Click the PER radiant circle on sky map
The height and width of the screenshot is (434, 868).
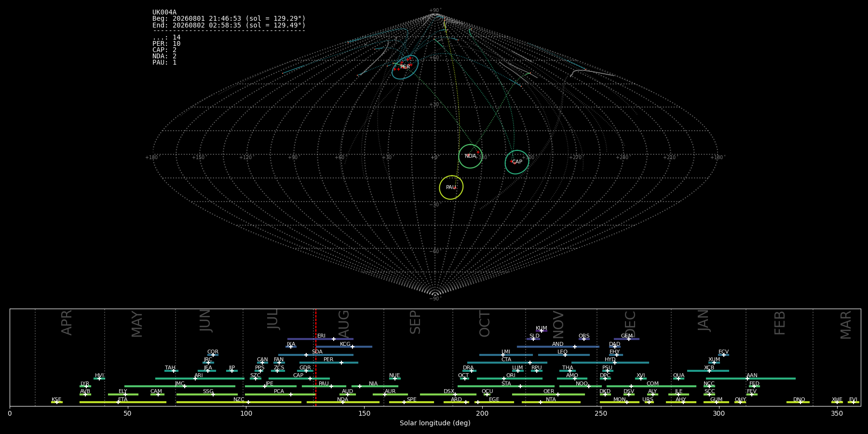tap(405, 67)
